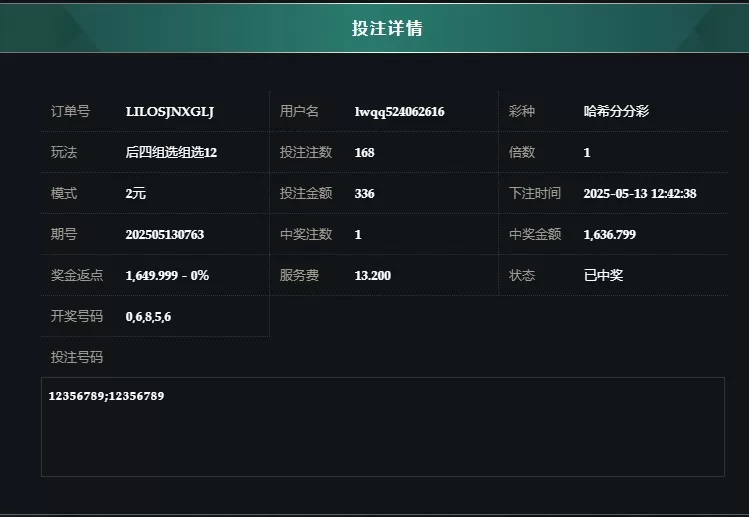The image size is (749, 517).
Task: Click inside the bet numbers text box
Action: 383,427
